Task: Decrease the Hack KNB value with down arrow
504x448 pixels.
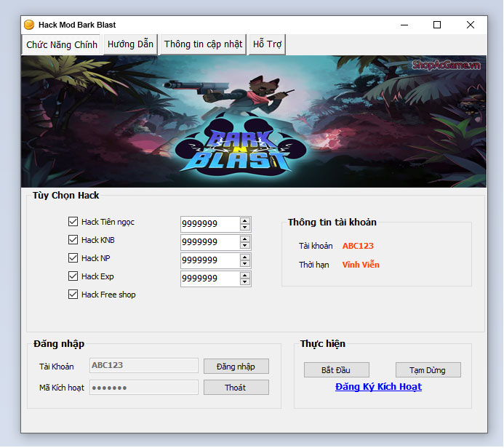Action: click(245, 246)
